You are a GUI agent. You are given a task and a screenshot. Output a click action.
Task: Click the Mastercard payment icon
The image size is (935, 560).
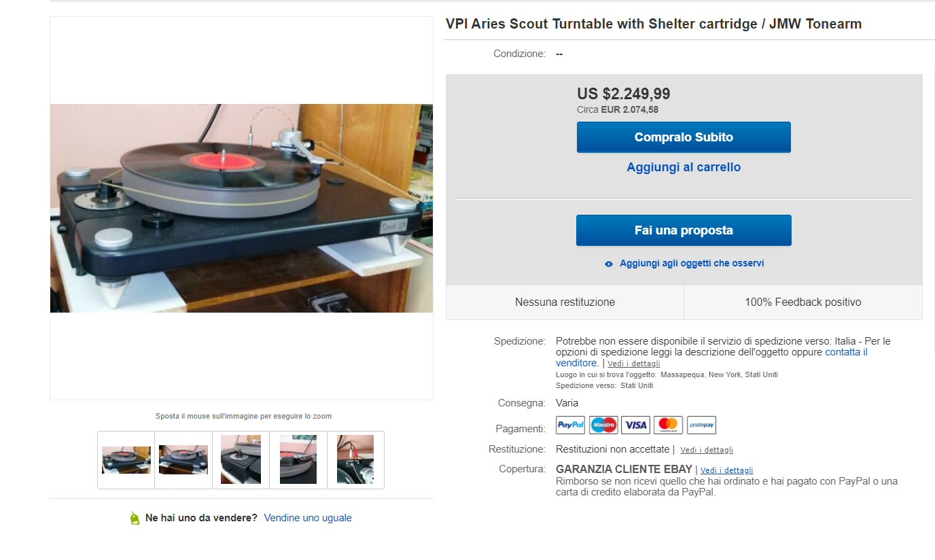coord(669,425)
